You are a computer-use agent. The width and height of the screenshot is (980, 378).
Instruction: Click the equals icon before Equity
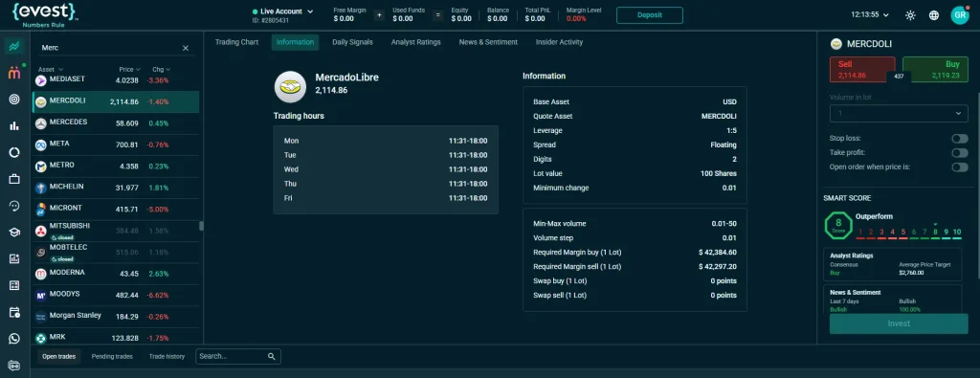click(438, 15)
